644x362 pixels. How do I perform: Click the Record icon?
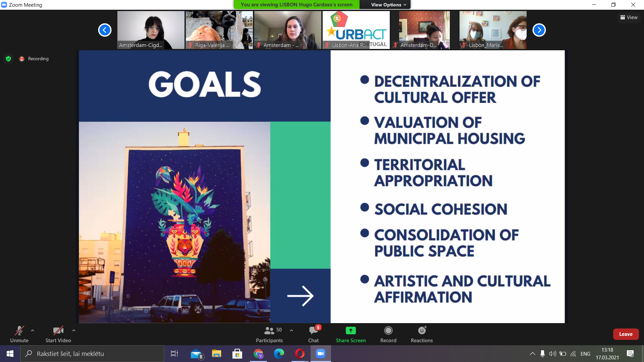(x=388, y=331)
